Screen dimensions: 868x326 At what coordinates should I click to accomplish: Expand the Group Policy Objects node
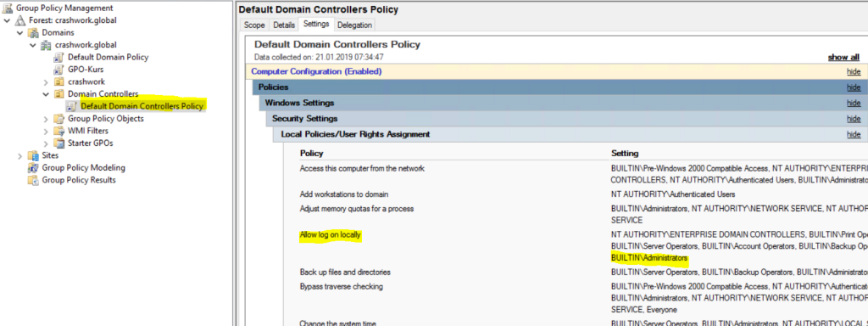click(46, 119)
